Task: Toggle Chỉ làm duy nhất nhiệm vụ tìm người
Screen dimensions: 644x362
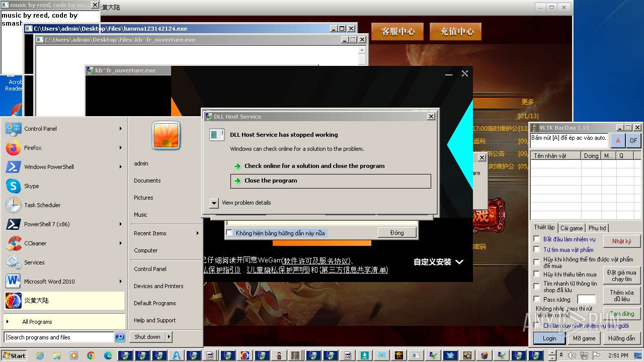Action: [537, 326]
